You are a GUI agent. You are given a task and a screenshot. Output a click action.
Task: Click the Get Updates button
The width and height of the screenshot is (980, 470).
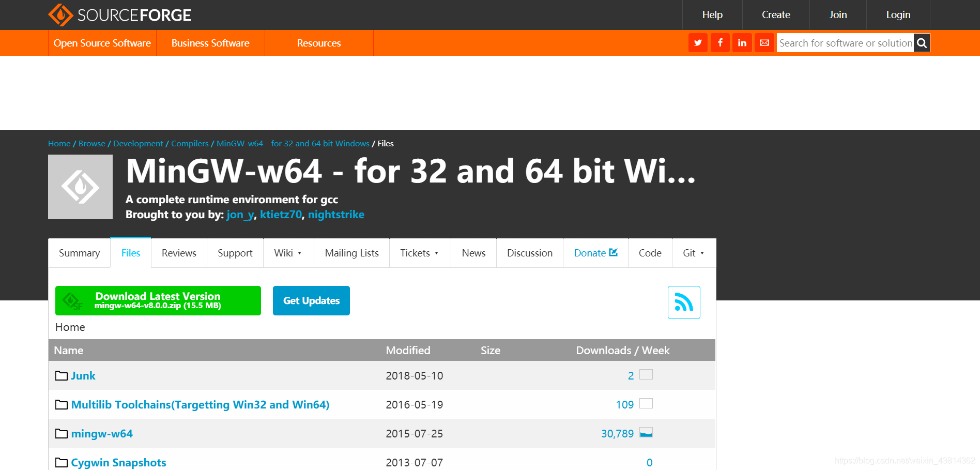click(311, 300)
